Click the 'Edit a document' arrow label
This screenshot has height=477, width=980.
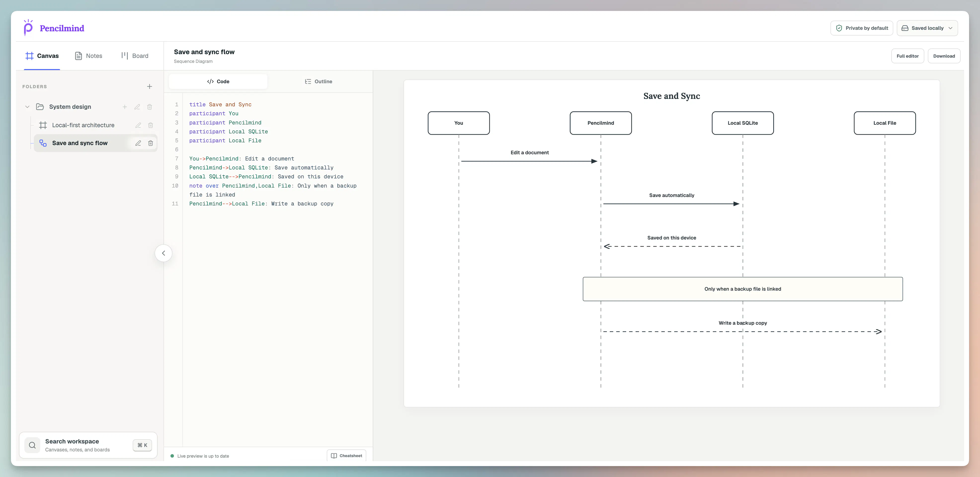pyautogui.click(x=530, y=153)
